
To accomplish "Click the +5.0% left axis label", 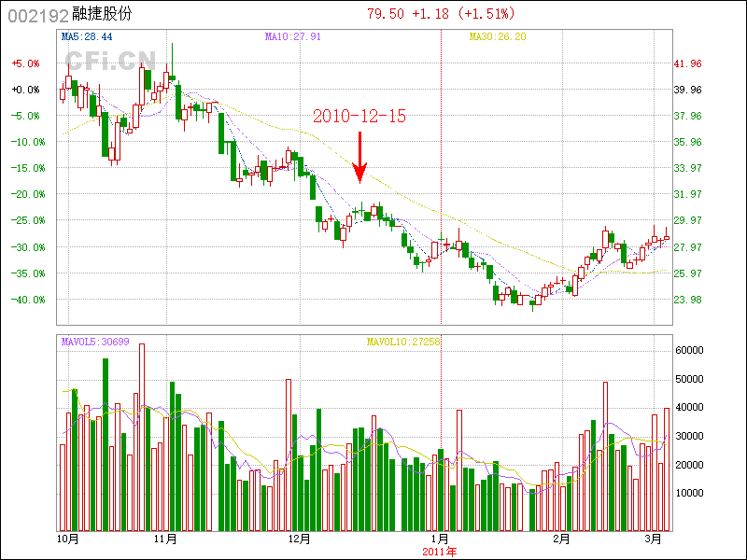I will coord(25,63).
